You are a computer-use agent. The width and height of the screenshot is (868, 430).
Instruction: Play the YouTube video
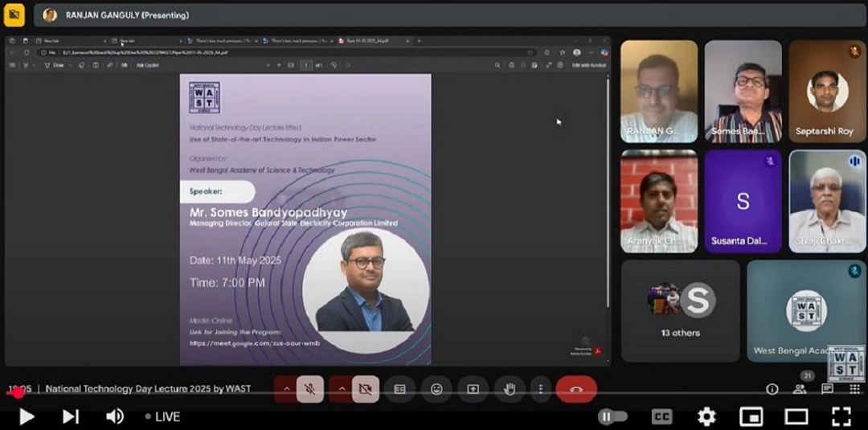pyautogui.click(x=26, y=416)
